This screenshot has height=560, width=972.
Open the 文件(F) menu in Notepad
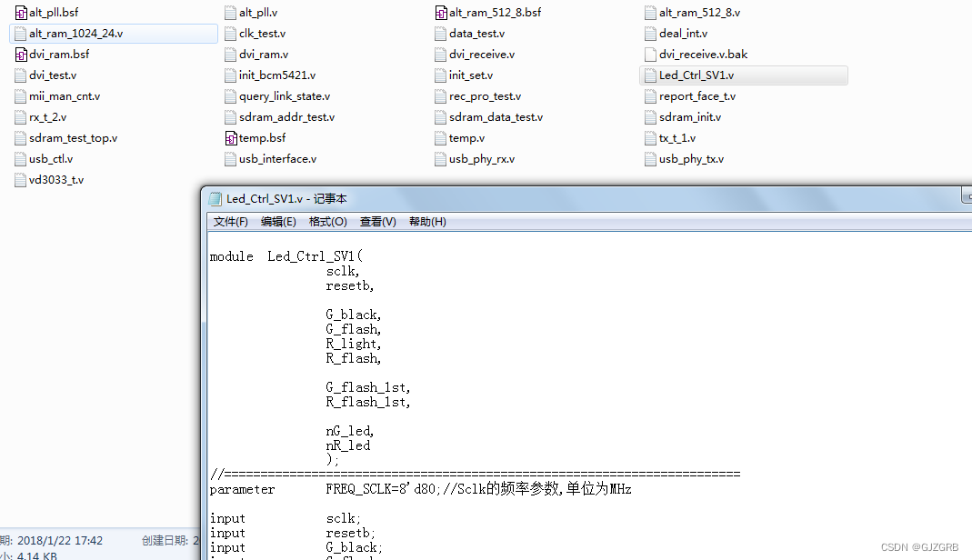(229, 221)
